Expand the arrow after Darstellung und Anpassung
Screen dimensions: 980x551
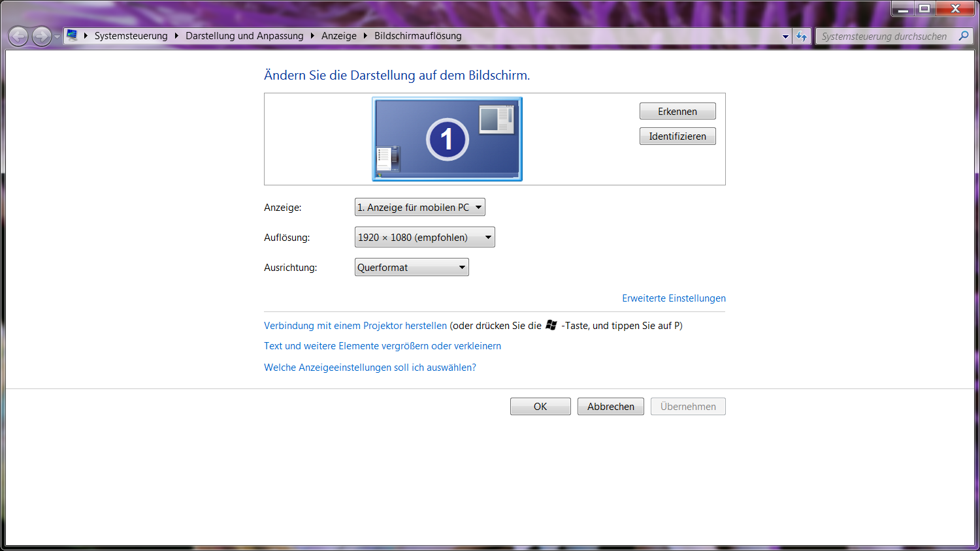coord(312,36)
